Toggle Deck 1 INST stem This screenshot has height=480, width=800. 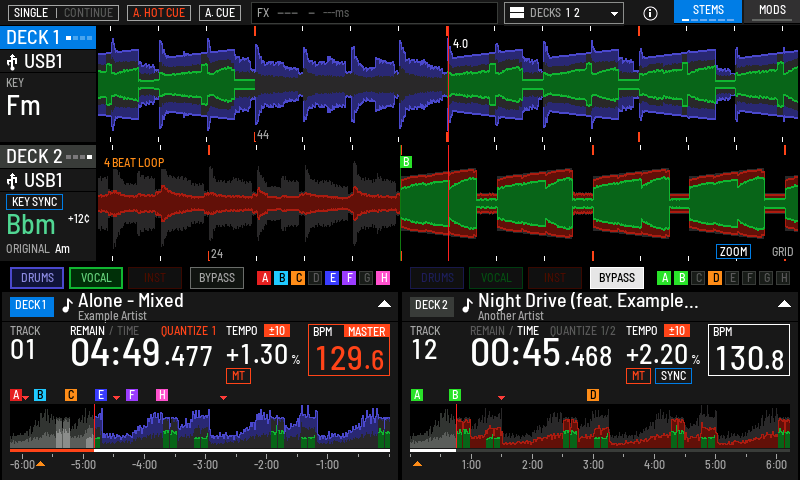click(155, 278)
